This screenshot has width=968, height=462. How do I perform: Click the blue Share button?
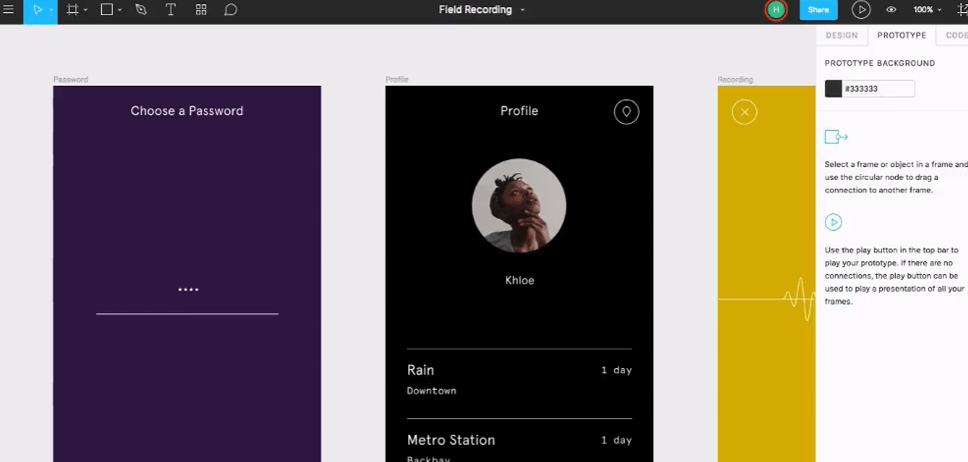click(x=818, y=10)
